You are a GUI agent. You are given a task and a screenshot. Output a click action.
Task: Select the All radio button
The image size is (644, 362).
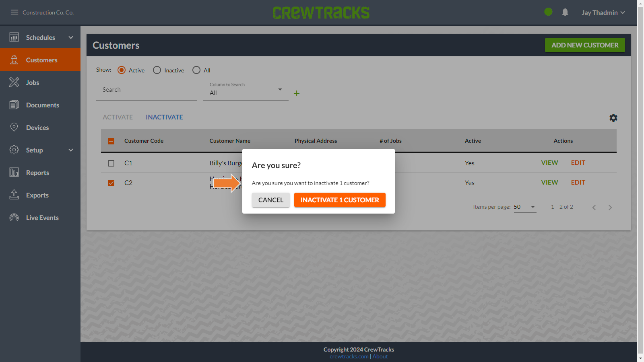[x=196, y=70]
